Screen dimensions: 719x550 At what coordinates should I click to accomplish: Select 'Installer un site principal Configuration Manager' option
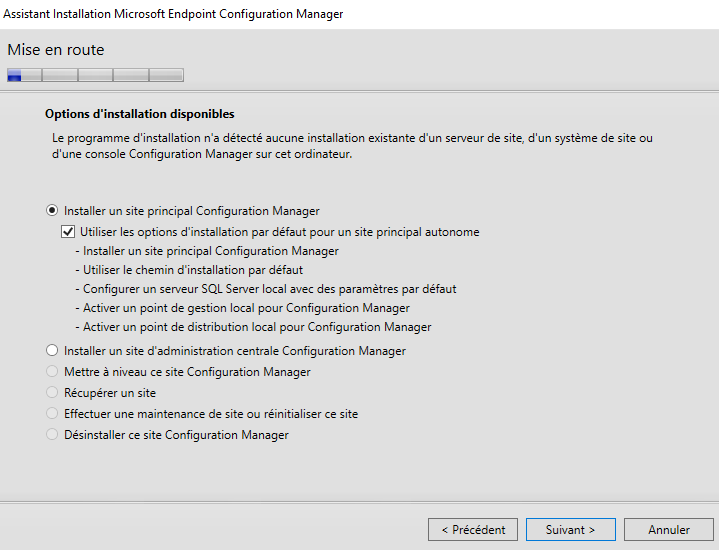tap(53, 211)
